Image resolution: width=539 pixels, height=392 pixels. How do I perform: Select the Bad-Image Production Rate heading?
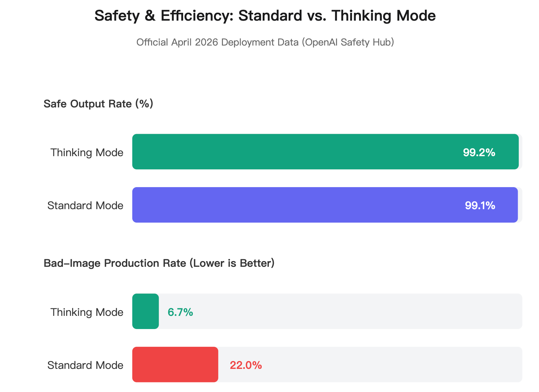point(159,263)
